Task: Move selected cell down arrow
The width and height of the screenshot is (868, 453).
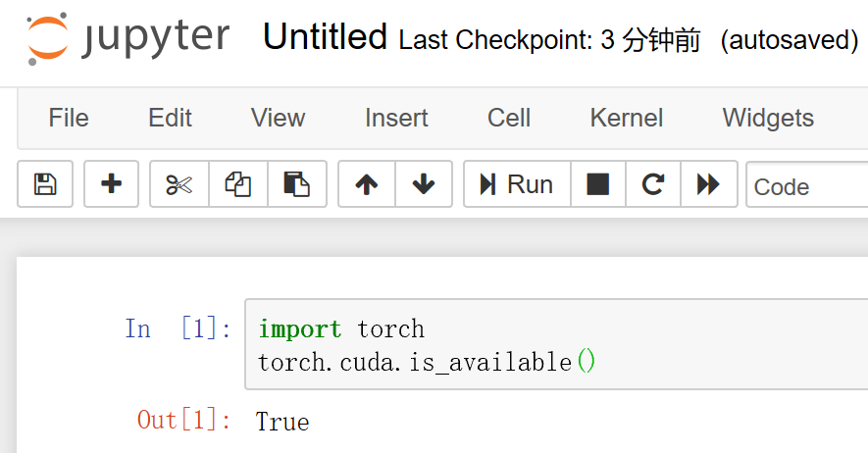Action: [x=424, y=184]
